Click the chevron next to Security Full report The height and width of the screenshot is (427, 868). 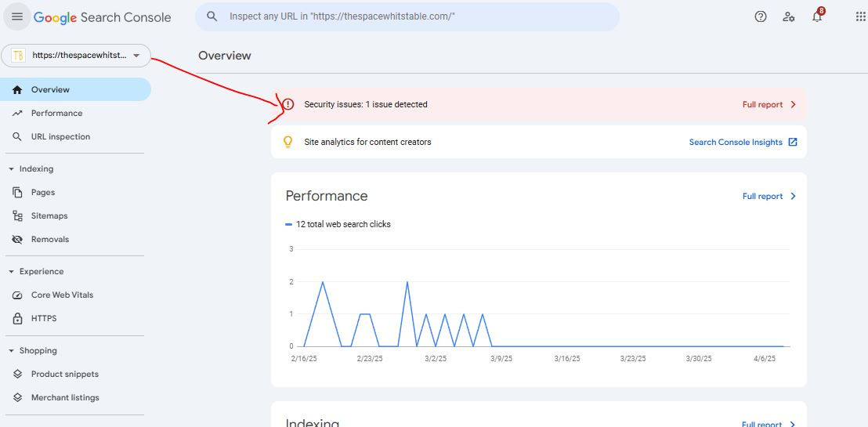(x=794, y=104)
